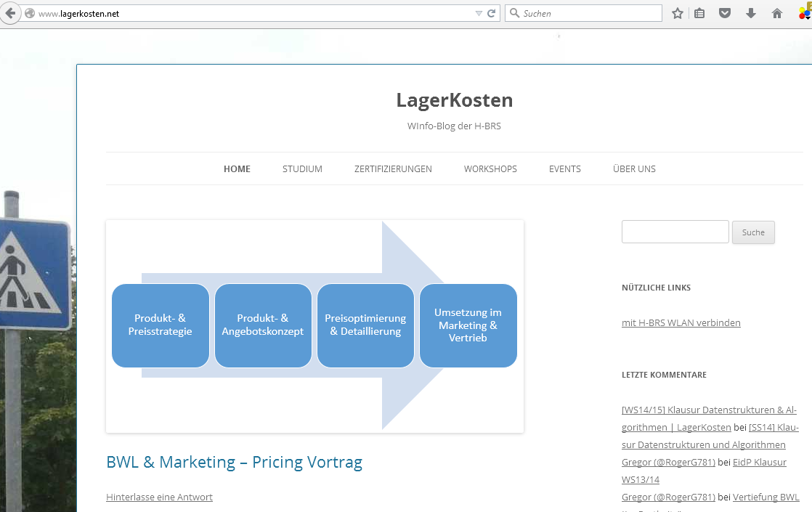Select the WORKSHOPS navigation item
Screen dimensions: 812x512
click(x=490, y=169)
